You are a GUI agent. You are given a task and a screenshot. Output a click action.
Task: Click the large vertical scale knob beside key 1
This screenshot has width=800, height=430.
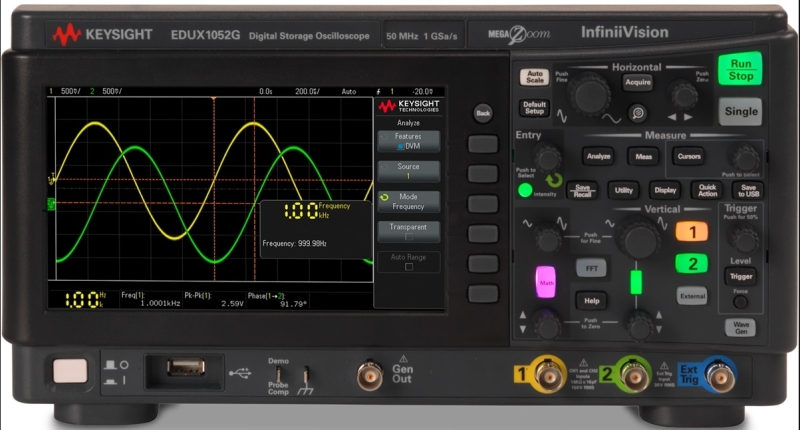[638, 238]
